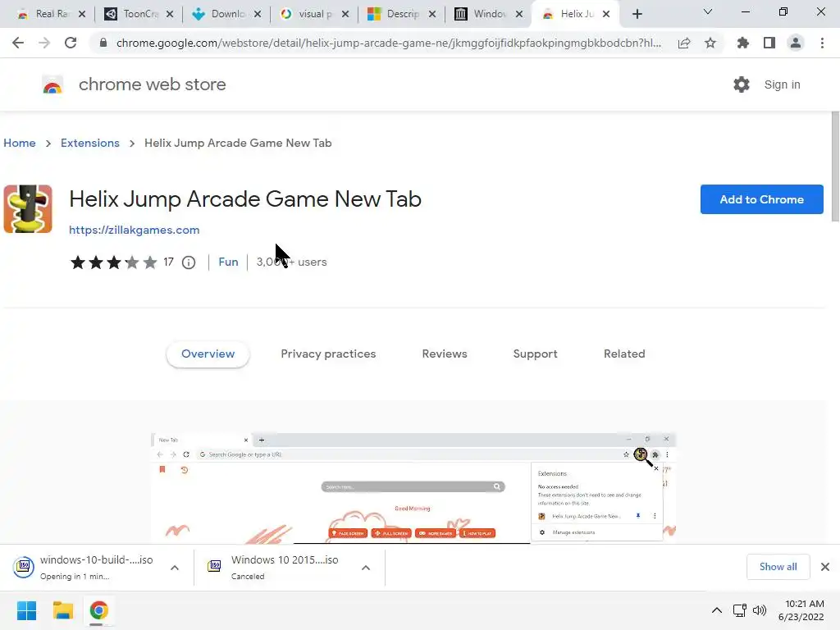
Task: Click the star rating display
Action: (113, 262)
